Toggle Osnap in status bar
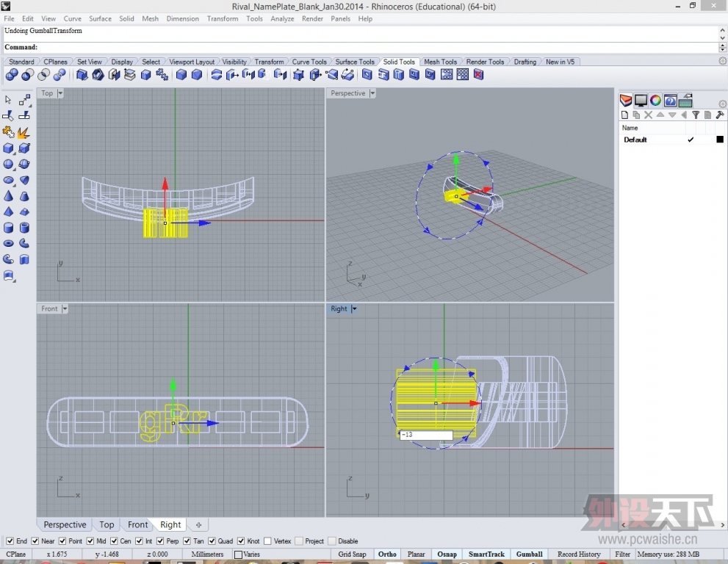The height and width of the screenshot is (564, 728). pos(447,554)
